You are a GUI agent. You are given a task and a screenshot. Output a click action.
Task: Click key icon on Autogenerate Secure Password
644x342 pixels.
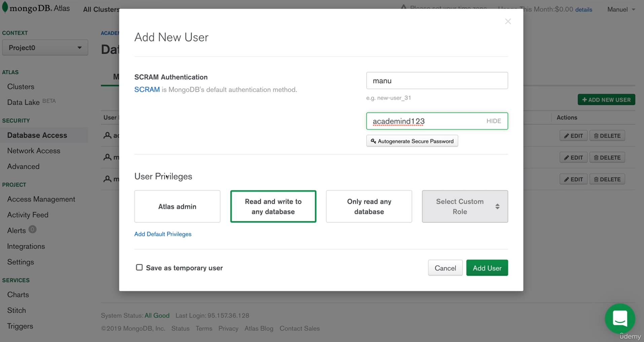point(373,141)
